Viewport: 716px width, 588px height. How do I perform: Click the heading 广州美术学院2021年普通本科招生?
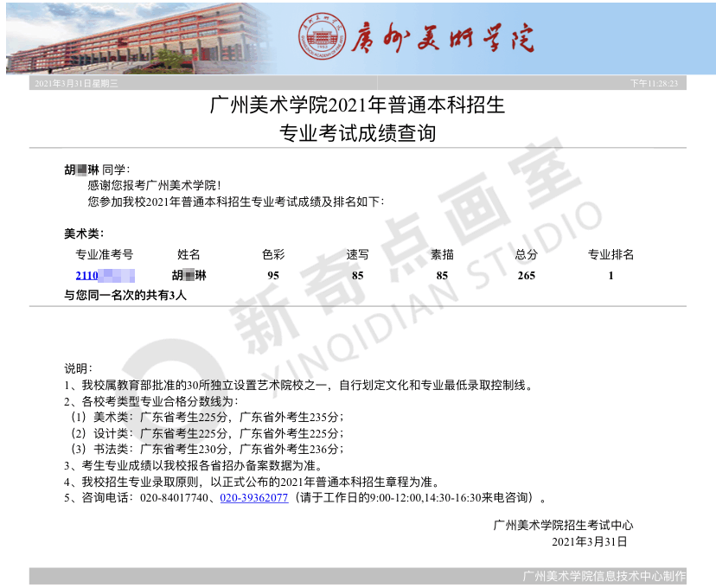[357, 105]
